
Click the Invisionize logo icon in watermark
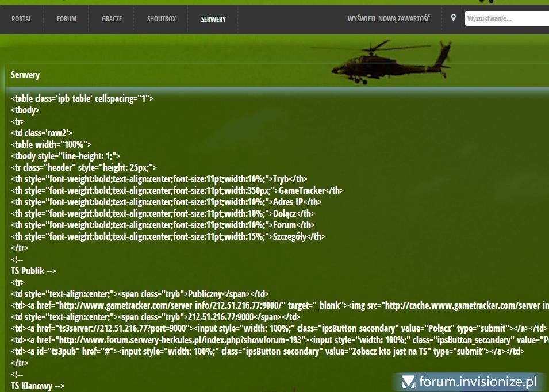click(409, 382)
